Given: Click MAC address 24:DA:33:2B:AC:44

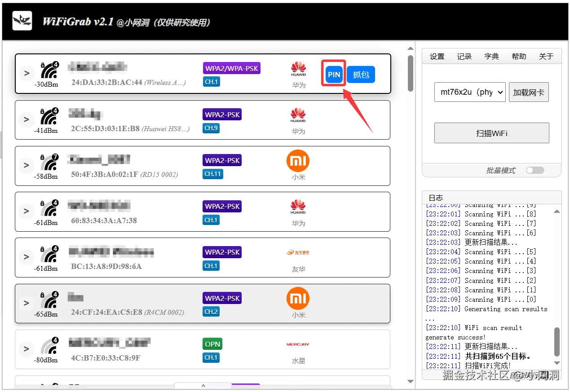Looking at the screenshot, I should tap(106, 82).
